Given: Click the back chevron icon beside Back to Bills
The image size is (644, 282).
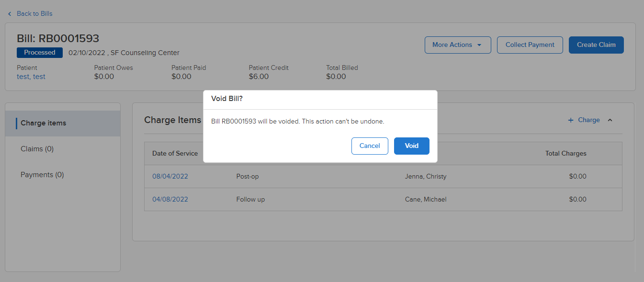Looking at the screenshot, I should (x=10, y=14).
